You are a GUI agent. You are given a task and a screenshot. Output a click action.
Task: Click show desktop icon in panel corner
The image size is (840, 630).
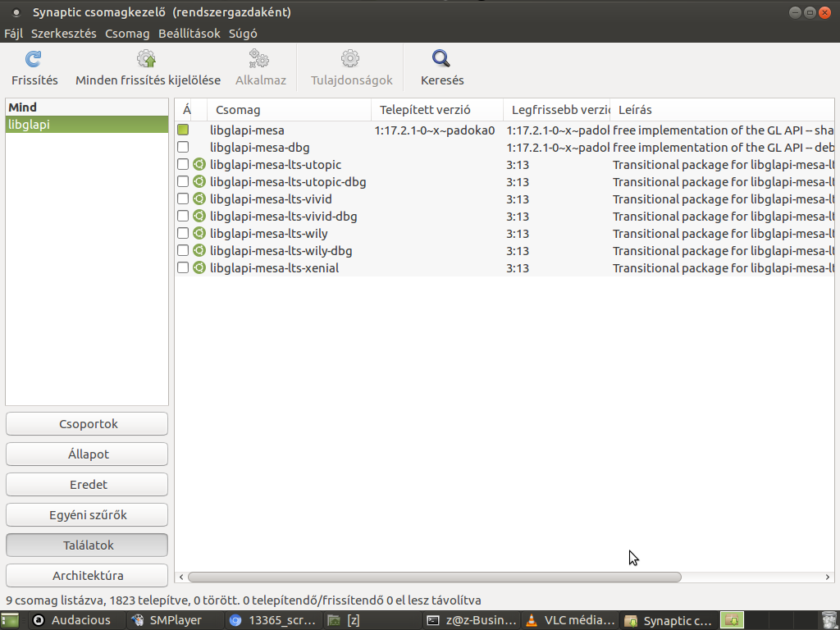(x=10, y=620)
